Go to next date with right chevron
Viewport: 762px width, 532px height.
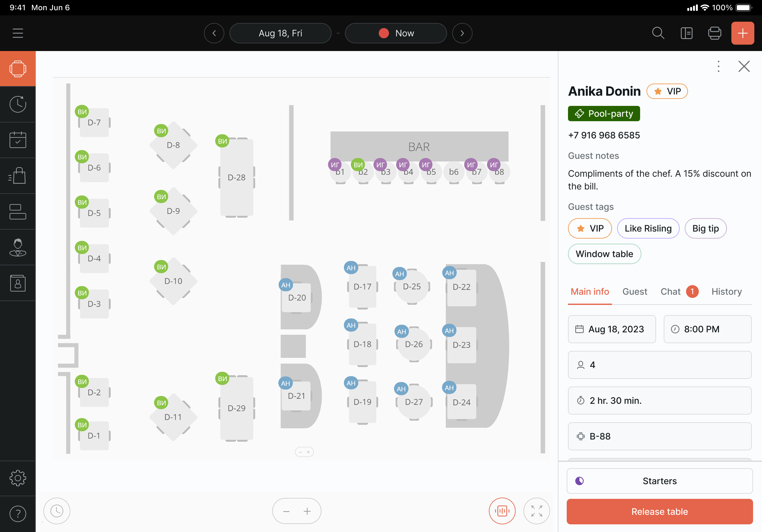[462, 33]
